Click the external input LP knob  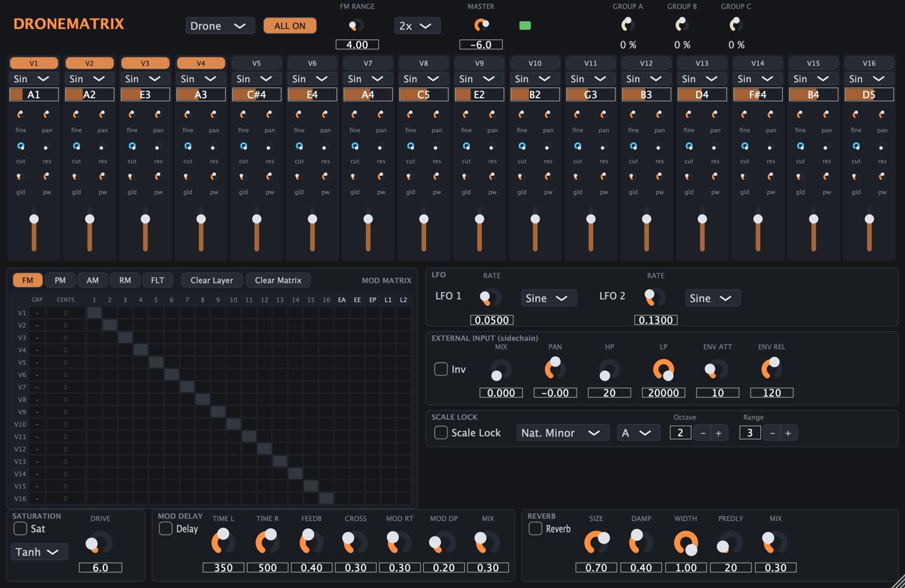[664, 370]
